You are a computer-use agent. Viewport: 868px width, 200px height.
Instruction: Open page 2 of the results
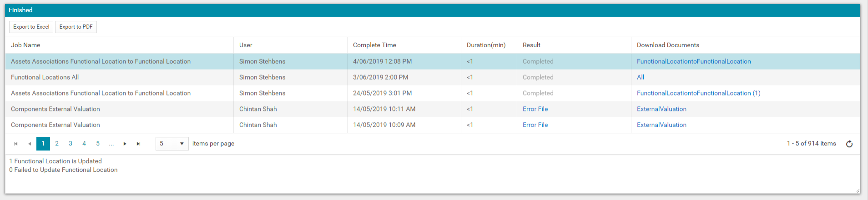pyautogui.click(x=57, y=144)
